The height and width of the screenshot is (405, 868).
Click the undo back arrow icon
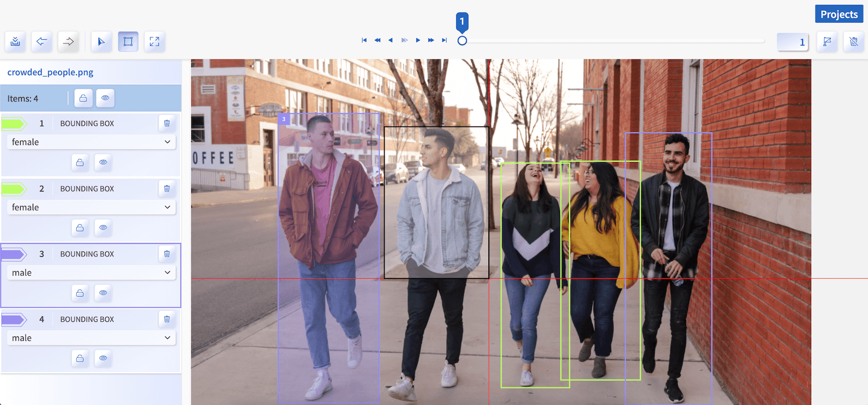point(42,41)
